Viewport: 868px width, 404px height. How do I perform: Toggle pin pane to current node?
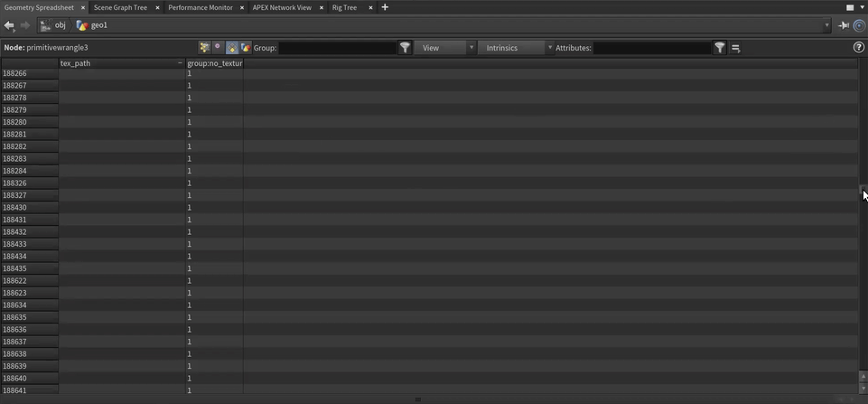click(x=844, y=25)
